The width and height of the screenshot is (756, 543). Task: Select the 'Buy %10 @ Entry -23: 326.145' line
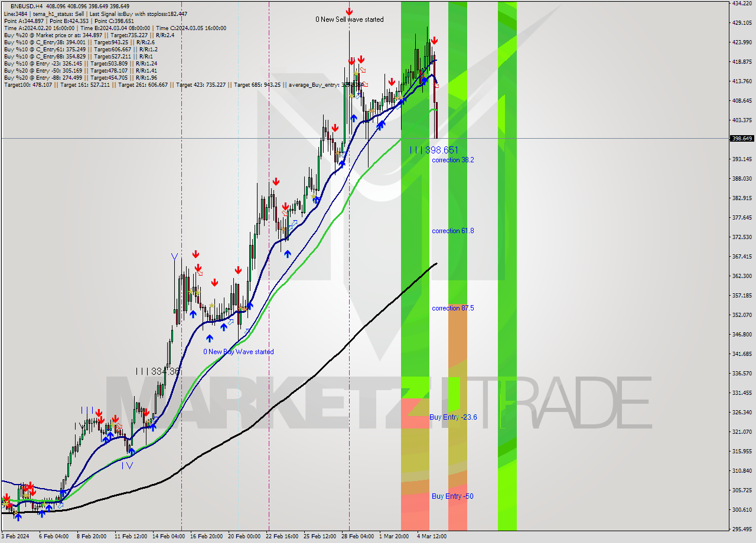coord(80,63)
